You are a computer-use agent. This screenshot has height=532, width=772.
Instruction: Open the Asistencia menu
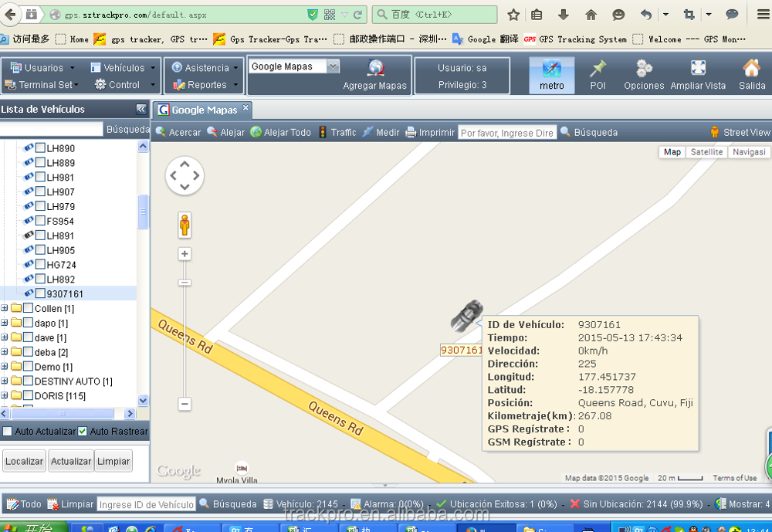point(205,67)
